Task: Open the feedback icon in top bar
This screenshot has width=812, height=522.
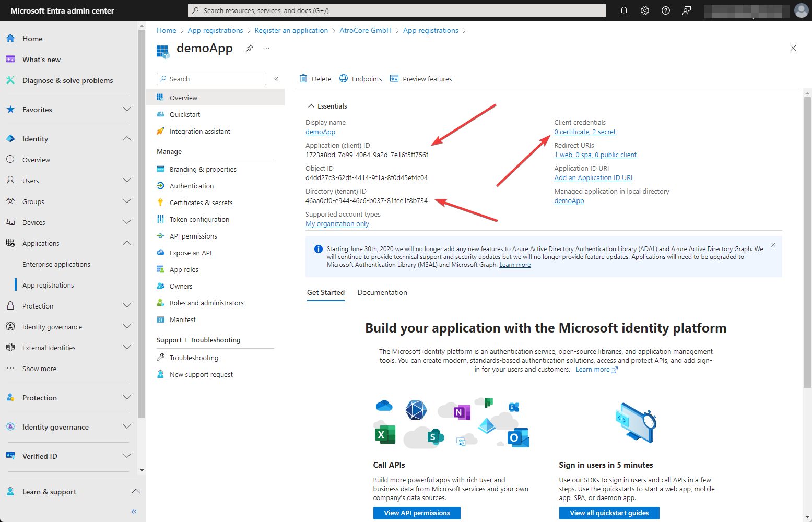Action: point(687,10)
